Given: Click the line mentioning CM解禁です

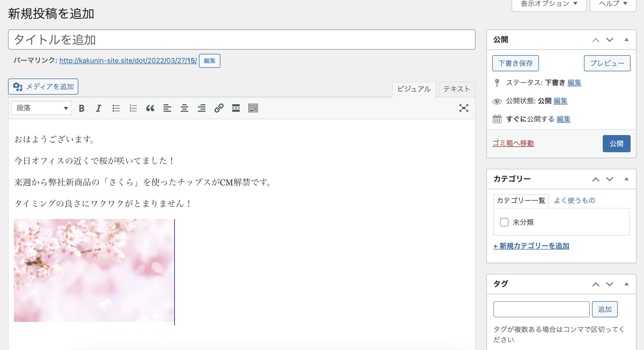Looking at the screenshot, I should click(x=143, y=182).
